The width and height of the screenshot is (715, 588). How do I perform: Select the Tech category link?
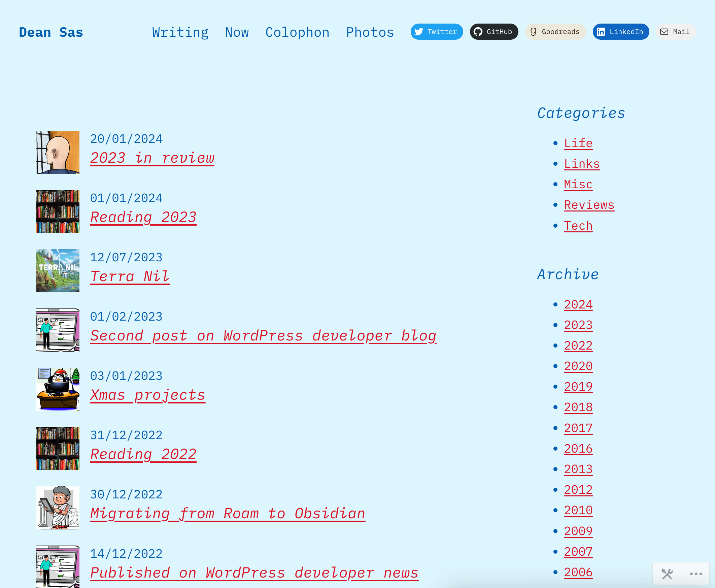pyautogui.click(x=578, y=226)
